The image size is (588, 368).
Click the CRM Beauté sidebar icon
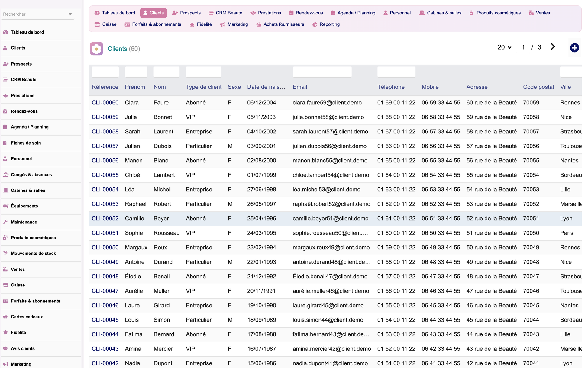[x=5, y=79]
